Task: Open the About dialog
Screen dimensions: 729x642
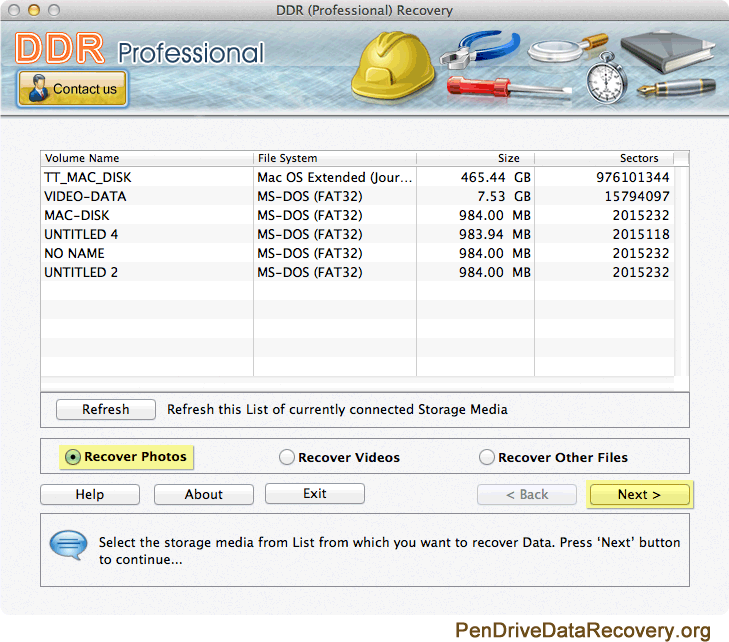Action: click(204, 494)
